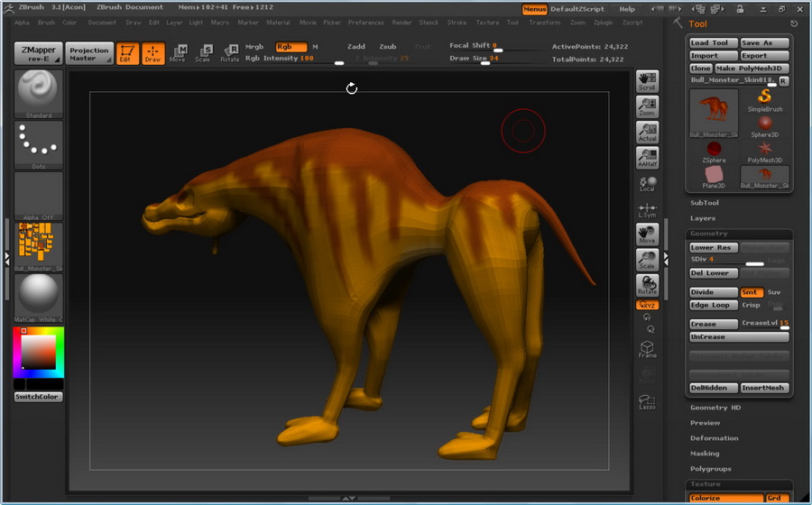Open the Stroke menu
The height and width of the screenshot is (505, 812).
point(457,23)
